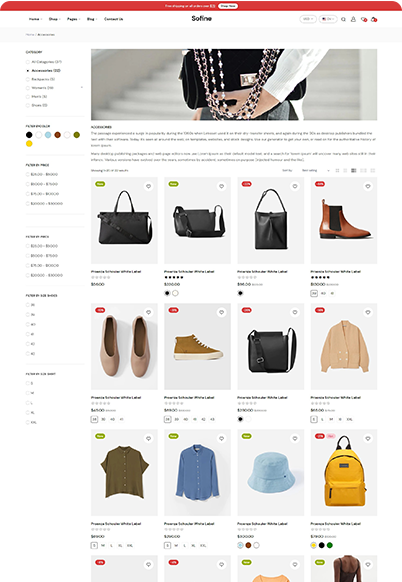This screenshot has width=402, height=582.
Task: Add the yellow backpack to wishlist
Action: [x=368, y=438]
